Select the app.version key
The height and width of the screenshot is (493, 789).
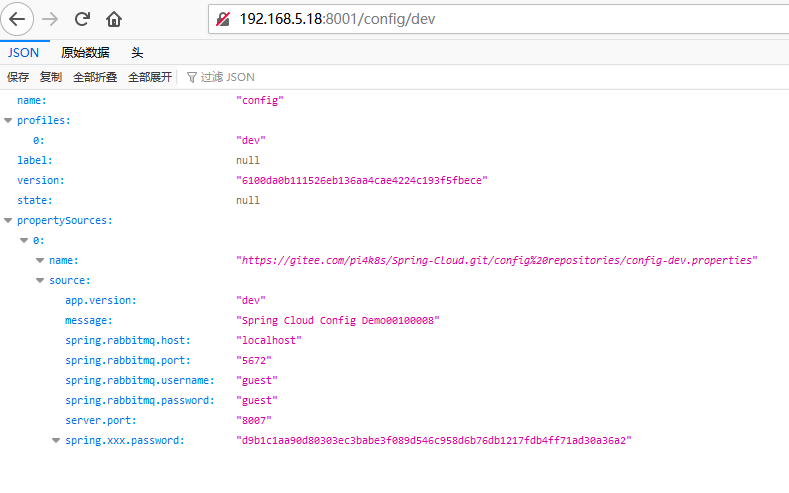pos(101,300)
